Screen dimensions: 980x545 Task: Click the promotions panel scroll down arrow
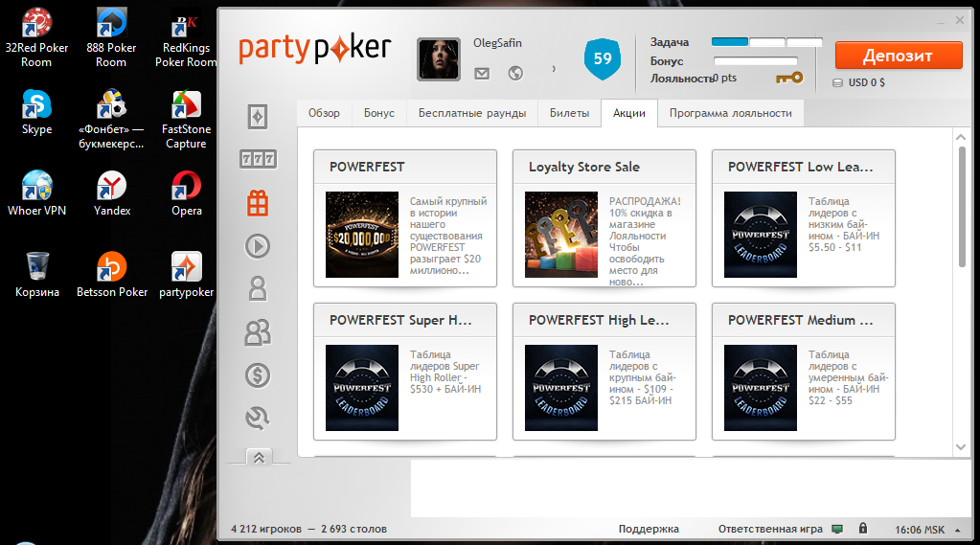coord(961,447)
